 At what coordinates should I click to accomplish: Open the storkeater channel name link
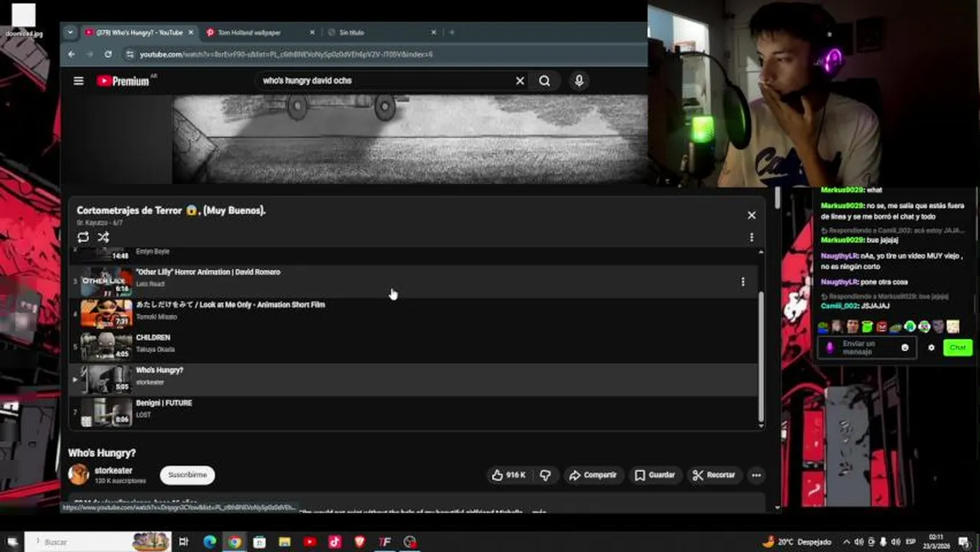coord(113,471)
